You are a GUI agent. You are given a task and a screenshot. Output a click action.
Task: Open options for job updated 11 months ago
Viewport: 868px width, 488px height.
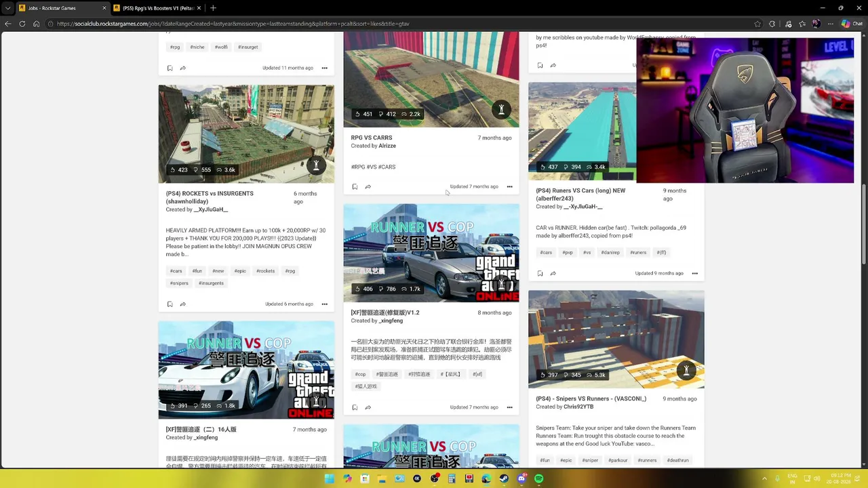[x=324, y=68]
